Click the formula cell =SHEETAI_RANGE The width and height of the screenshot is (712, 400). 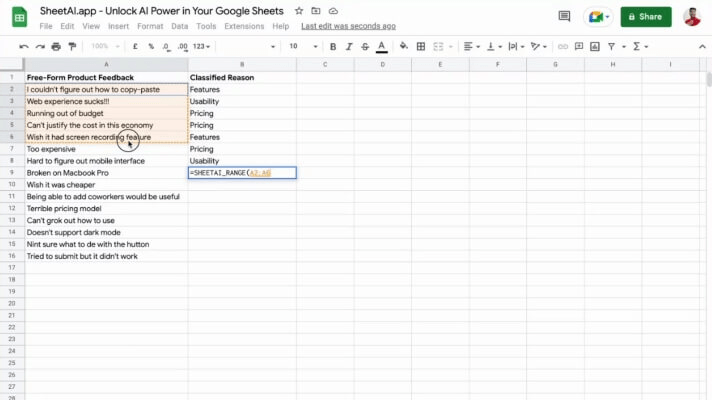242,173
